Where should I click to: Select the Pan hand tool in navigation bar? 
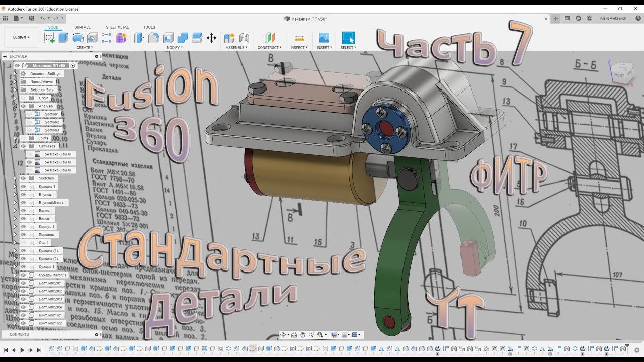click(303, 335)
